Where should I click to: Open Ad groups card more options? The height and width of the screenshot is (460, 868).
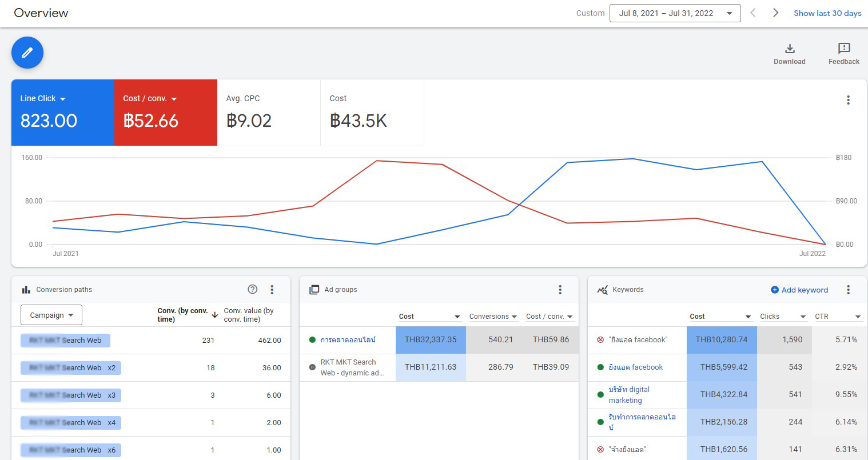pos(560,290)
